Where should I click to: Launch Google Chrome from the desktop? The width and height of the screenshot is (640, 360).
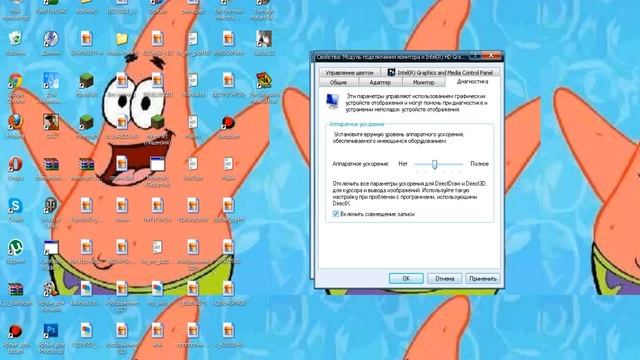pyautogui.click(x=16, y=81)
